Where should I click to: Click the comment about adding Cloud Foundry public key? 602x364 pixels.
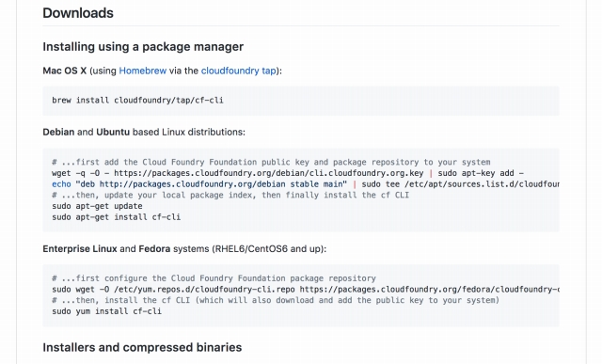pos(271,162)
